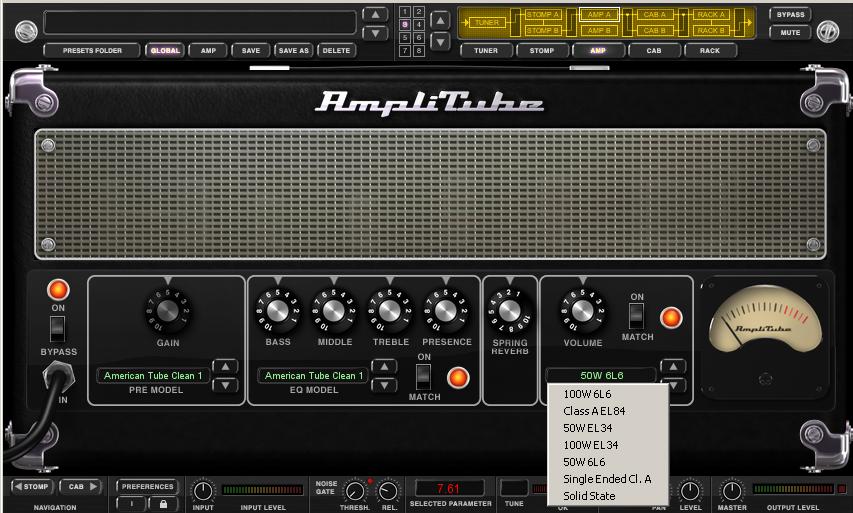Viewport: 853px width, 513px height.
Task: Open the Presets Folder
Action: click(92, 51)
